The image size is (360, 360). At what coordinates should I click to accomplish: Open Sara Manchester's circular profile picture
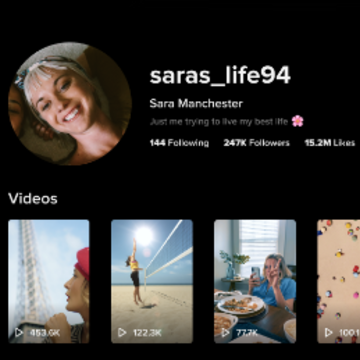click(x=70, y=103)
